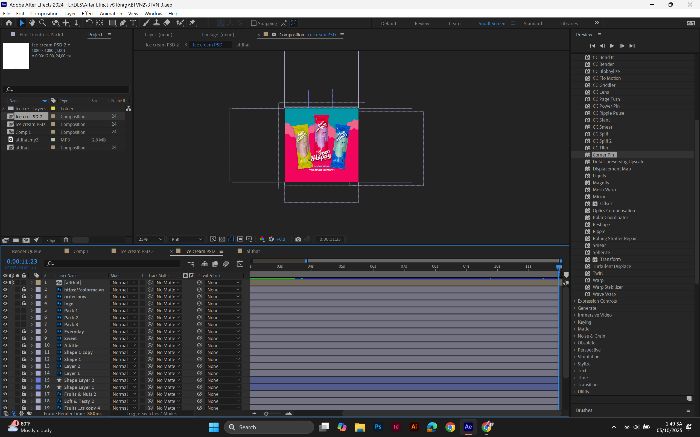The image size is (700, 437).
Task: Play the preview in Preview panel
Action: coord(612,46)
